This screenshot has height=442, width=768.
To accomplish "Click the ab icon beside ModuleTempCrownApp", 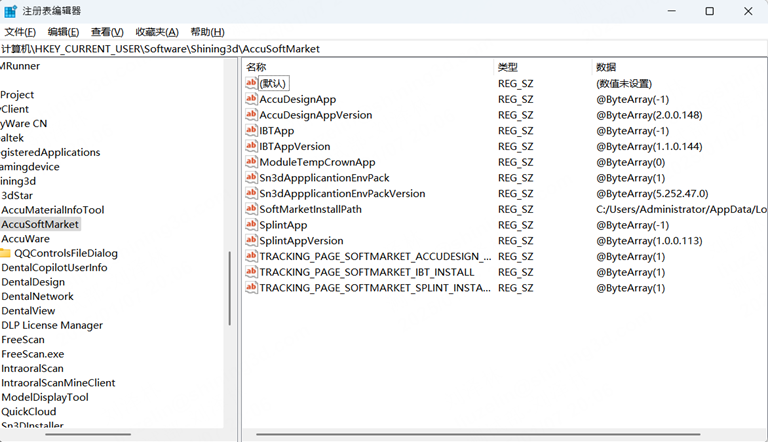I will [x=251, y=161].
